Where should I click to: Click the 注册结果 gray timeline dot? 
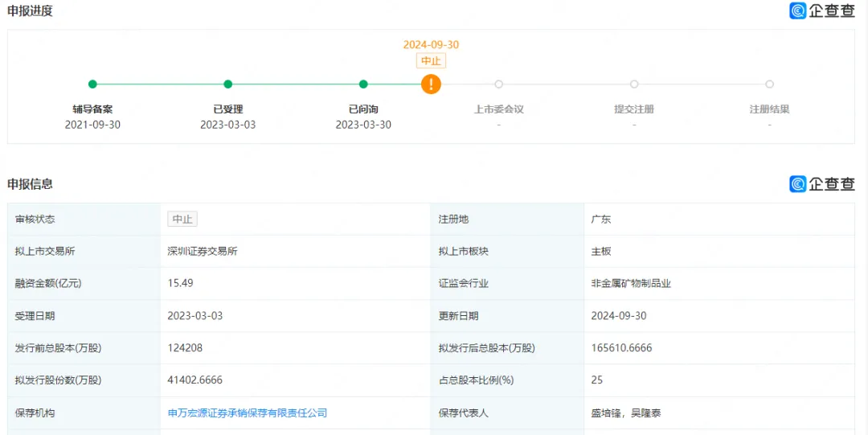click(769, 84)
